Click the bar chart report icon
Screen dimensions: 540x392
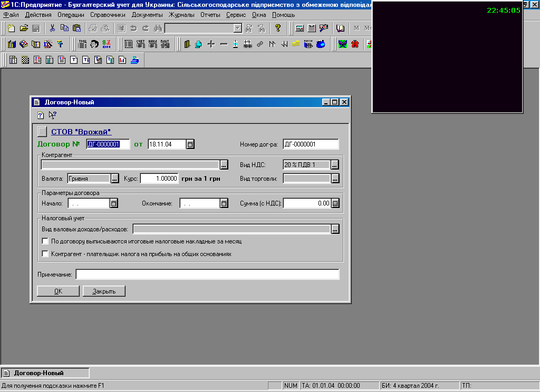tap(122, 60)
